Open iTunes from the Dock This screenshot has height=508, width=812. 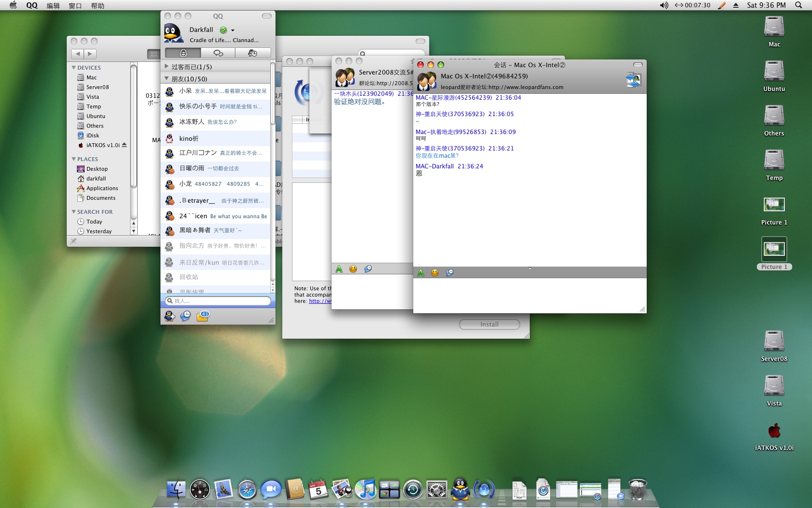[366, 490]
